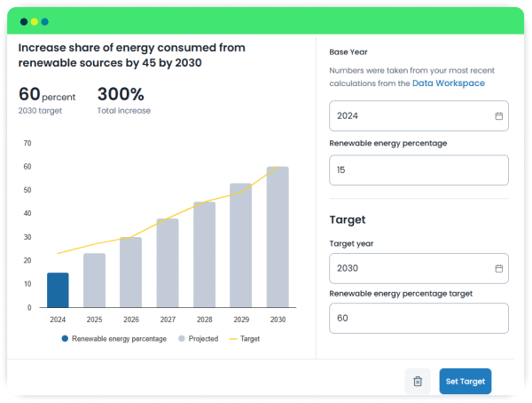Open calendar icon in Target year field

coord(498,268)
